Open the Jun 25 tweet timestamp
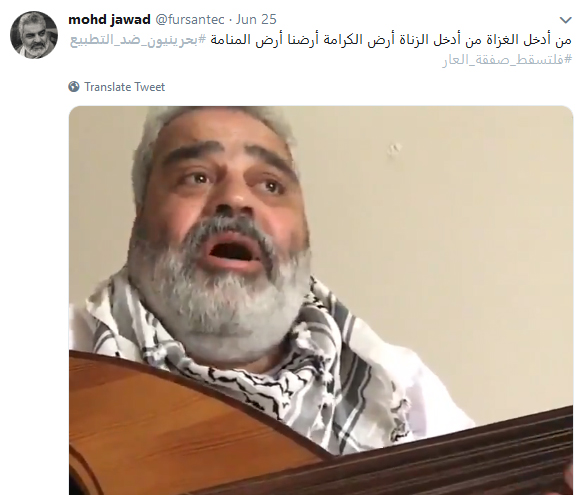This screenshot has width=586, height=495. coord(256,19)
